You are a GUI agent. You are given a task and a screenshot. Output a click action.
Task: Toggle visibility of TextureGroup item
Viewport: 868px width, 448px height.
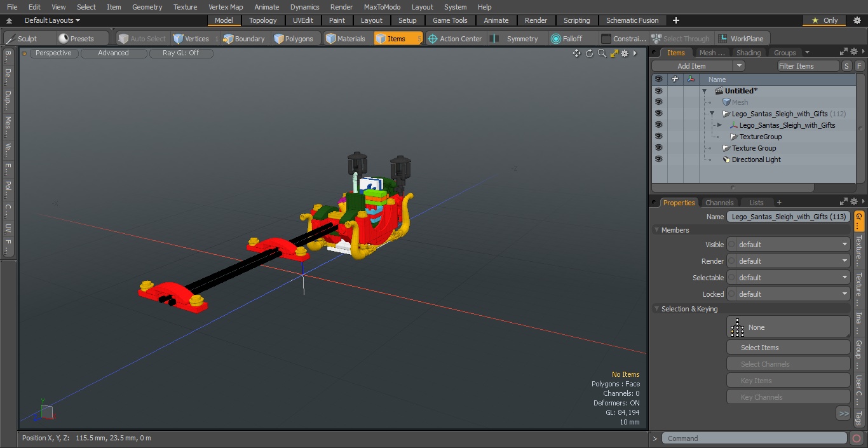coord(658,137)
